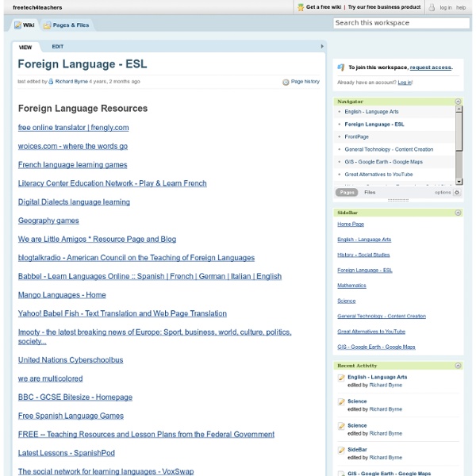Open BBC - GCSE Bitesize - Homepage link
The width and height of the screenshot is (476, 476).
pos(75,397)
